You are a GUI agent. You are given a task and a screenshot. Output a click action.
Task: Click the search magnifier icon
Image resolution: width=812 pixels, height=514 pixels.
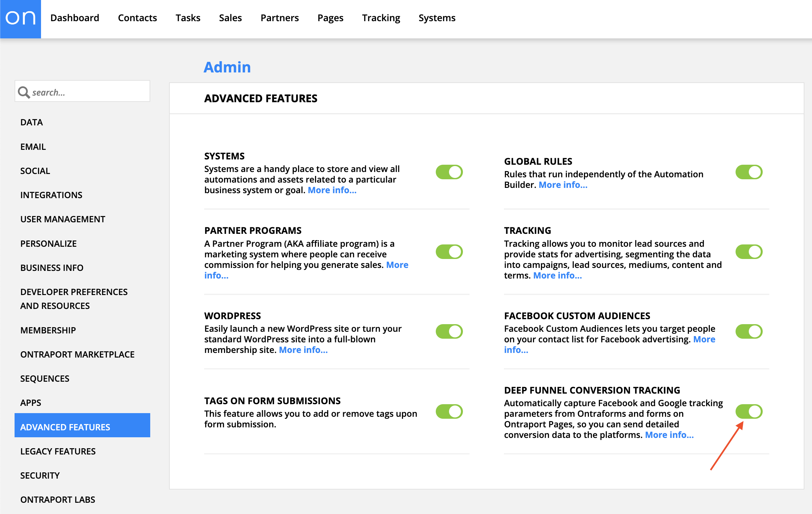pyautogui.click(x=23, y=92)
